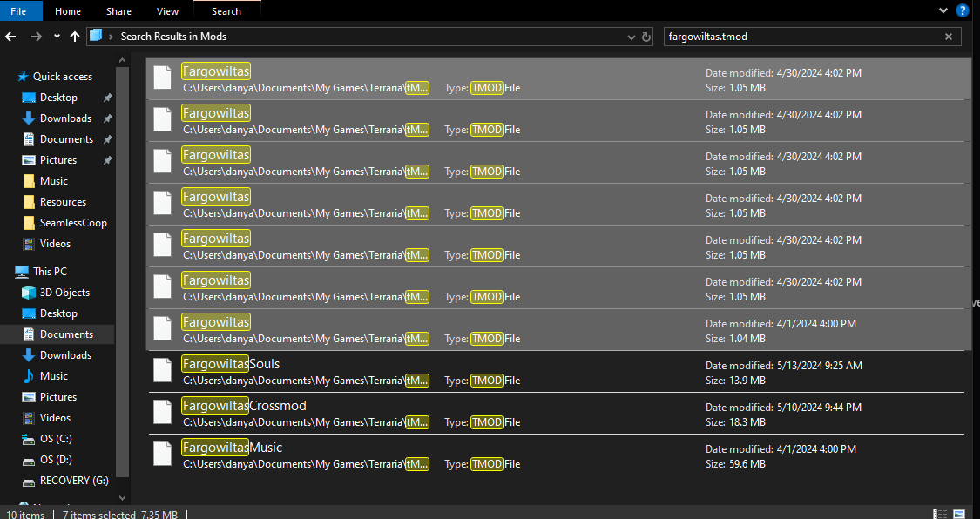The width and height of the screenshot is (980, 519).
Task: Click the 10 items status bar text
Action: [24, 515]
